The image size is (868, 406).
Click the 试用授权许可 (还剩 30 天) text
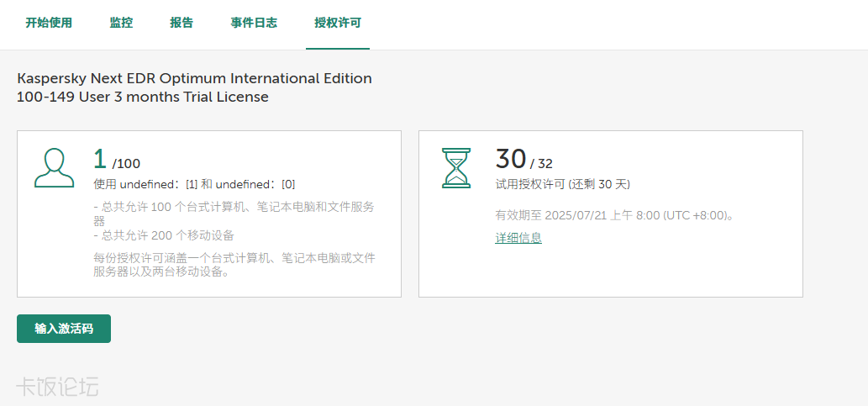click(563, 184)
